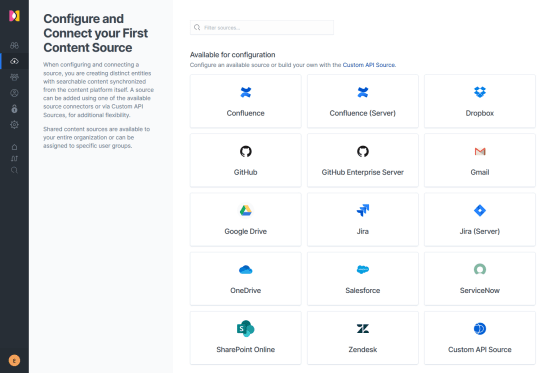Screen dimensions: 560x373
Task: Choose the Jira source card
Action: (x=363, y=219)
